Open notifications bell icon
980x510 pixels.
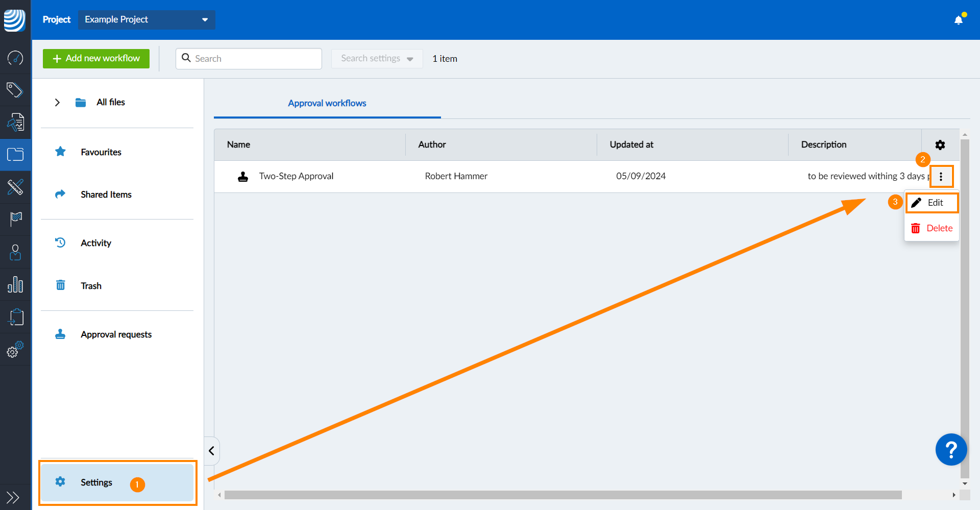click(x=959, y=20)
